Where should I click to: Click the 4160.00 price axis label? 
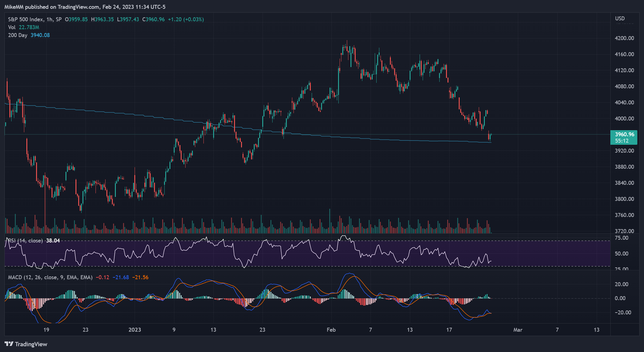[624, 54]
